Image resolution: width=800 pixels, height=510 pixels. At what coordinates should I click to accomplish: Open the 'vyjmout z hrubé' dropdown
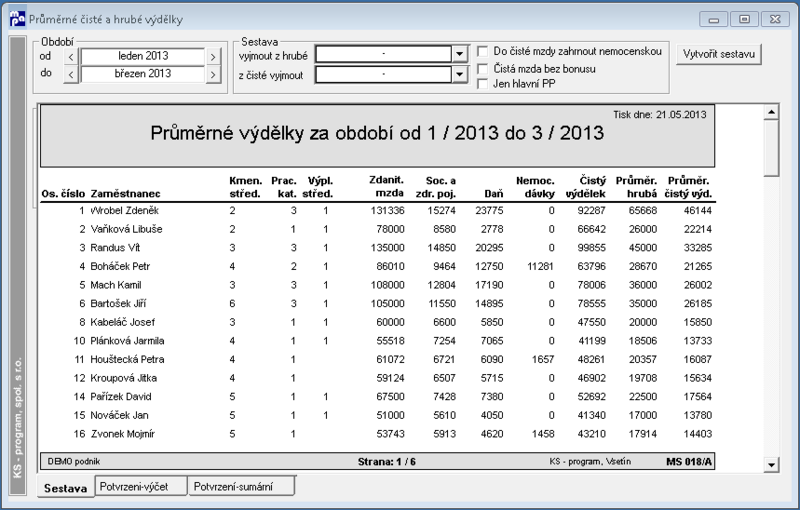(460, 54)
